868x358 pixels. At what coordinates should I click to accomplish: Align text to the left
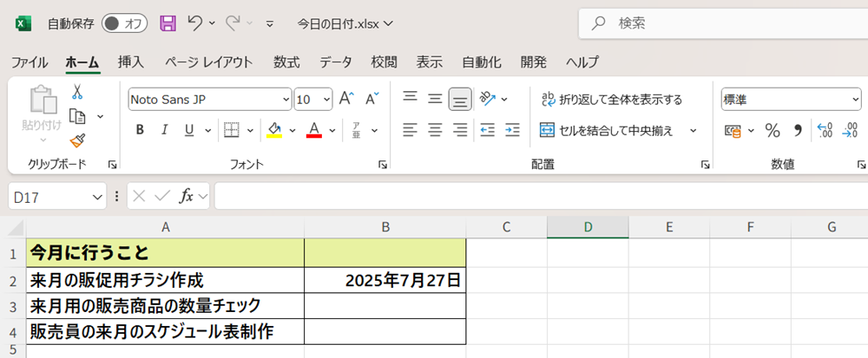[x=411, y=130]
